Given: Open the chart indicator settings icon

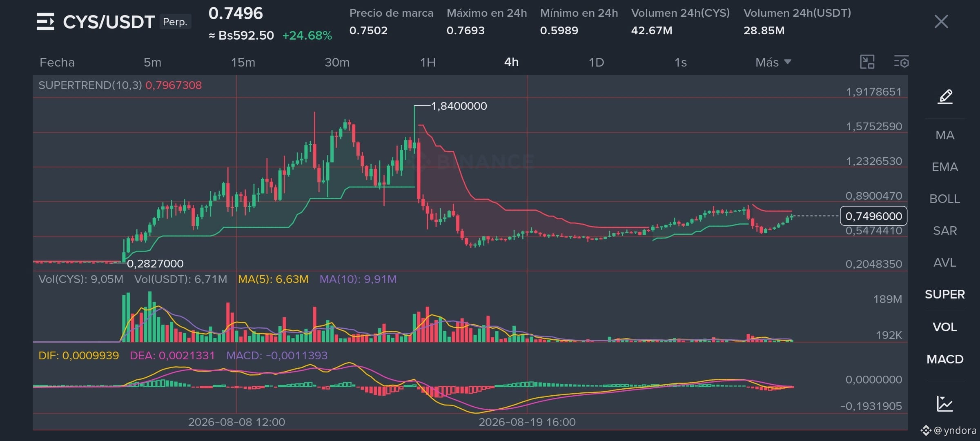Looking at the screenshot, I should point(901,62).
